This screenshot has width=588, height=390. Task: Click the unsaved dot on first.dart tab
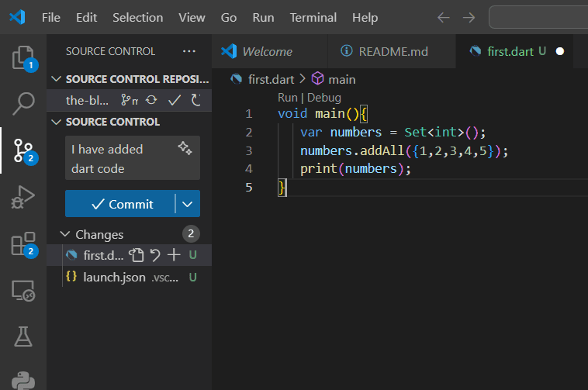560,51
